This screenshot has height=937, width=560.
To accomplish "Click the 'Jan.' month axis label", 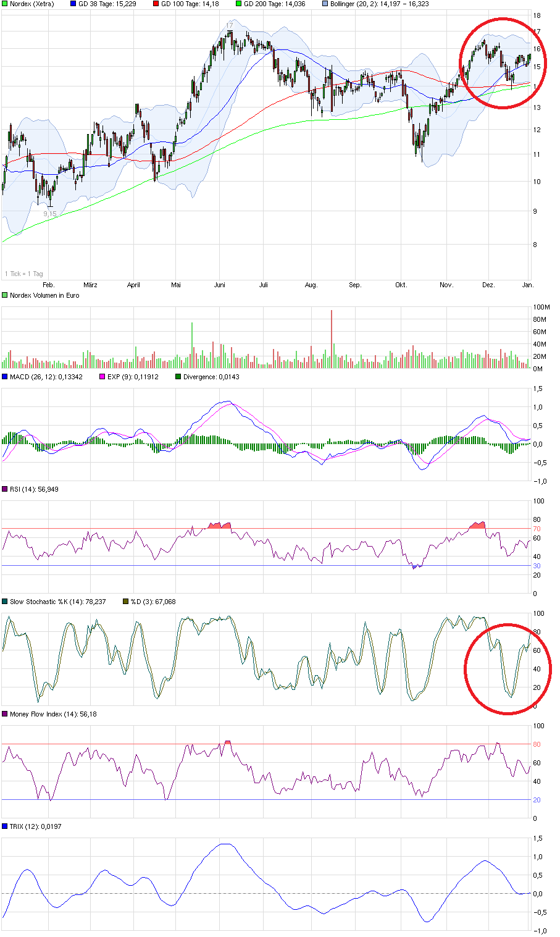I will [528, 285].
